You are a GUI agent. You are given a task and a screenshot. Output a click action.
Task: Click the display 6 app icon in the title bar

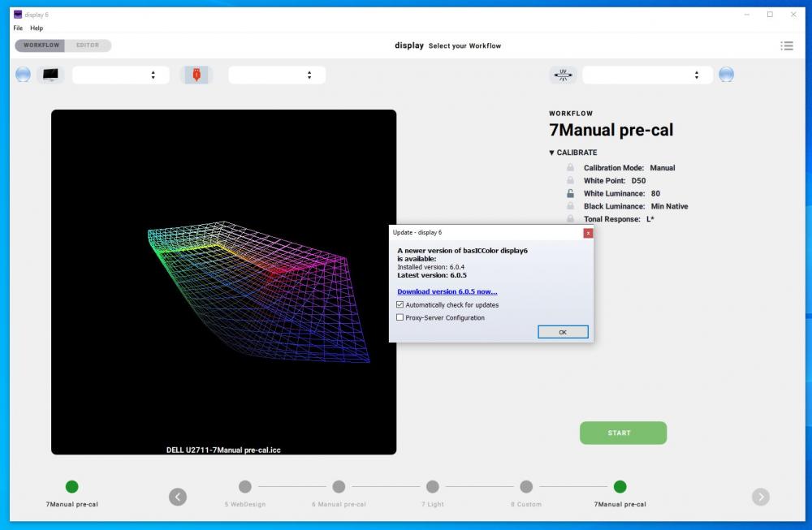tap(18, 15)
